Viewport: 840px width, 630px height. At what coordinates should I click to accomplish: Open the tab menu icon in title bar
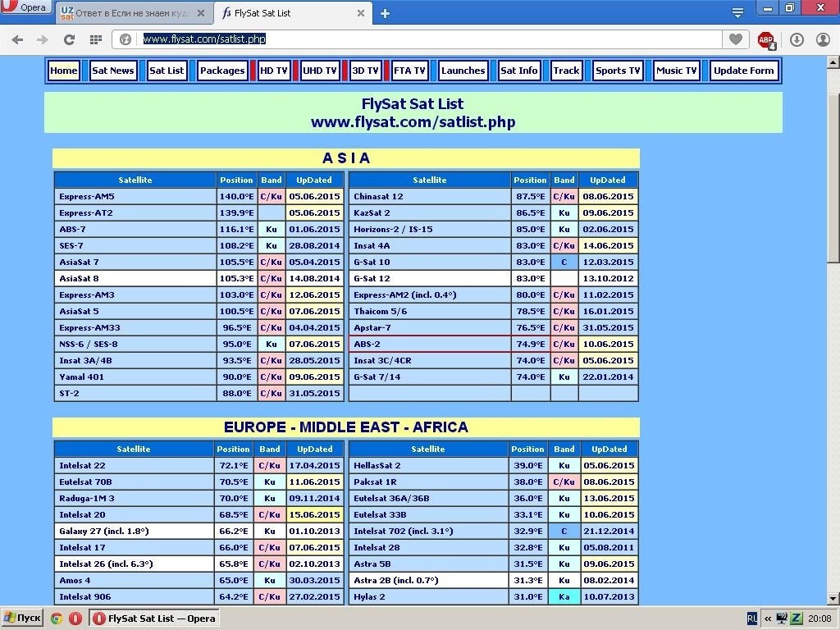click(737, 12)
